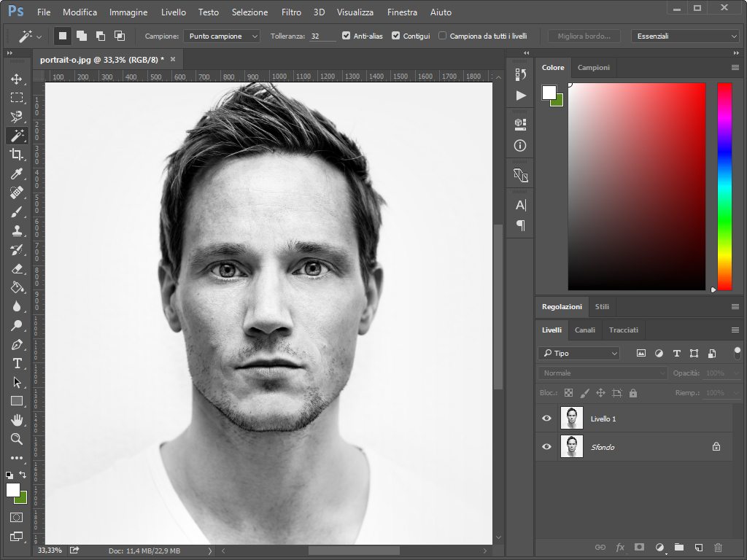Open the Filtro menu

(x=291, y=12)
